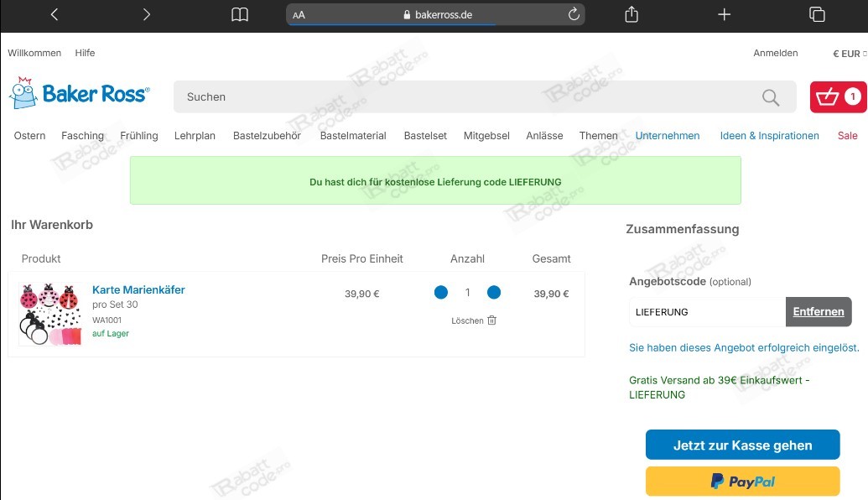Navigate back with the back arrow
The width and height of the screenshot is (868, 500).
click(53, 14)
